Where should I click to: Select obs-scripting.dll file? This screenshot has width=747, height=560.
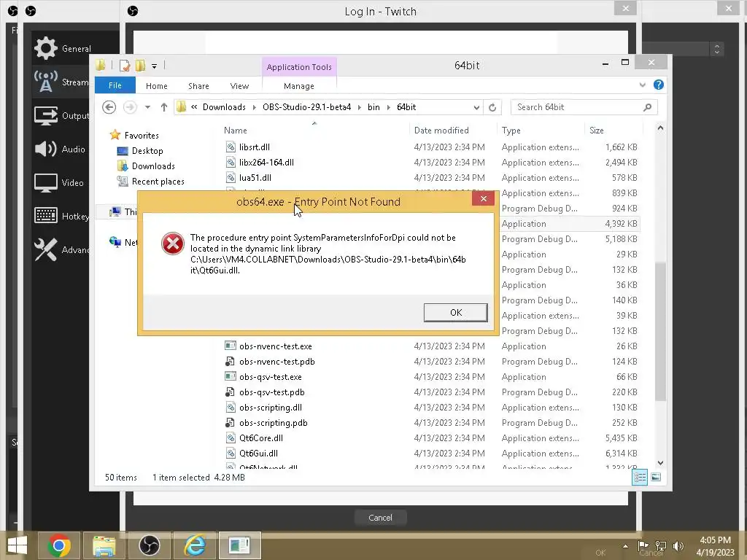(270, 407)
